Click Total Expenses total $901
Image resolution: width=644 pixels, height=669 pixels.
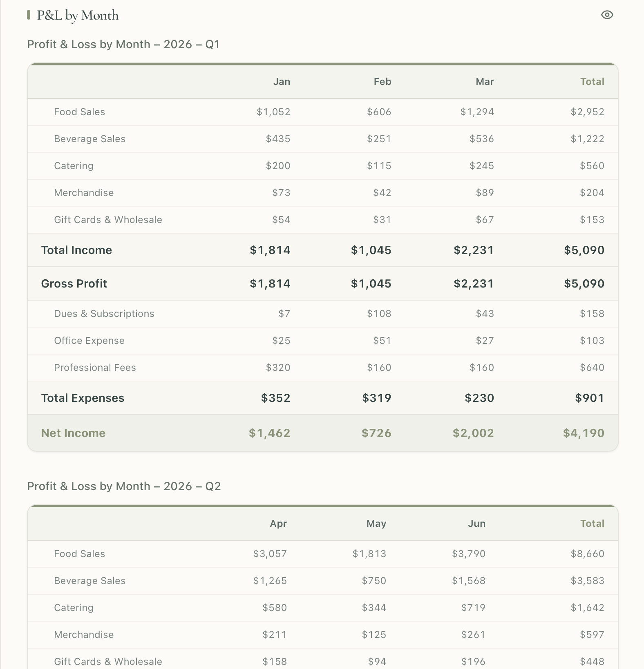[589, 398]
